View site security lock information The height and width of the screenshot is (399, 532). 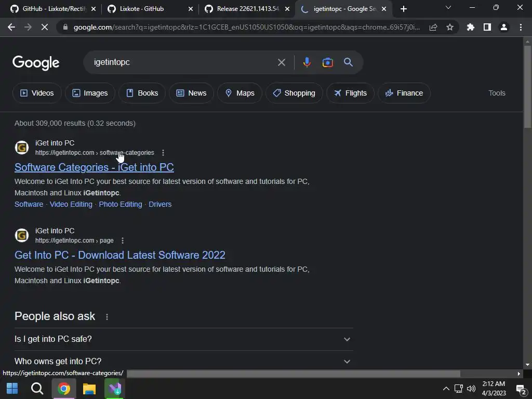65,27
